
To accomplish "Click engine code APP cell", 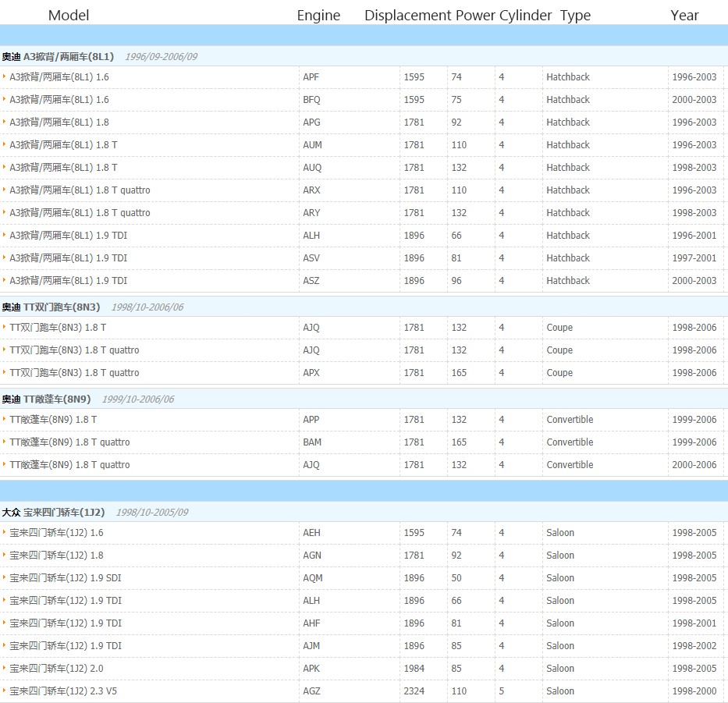I will pyautogui.click(x=311, y=419).
